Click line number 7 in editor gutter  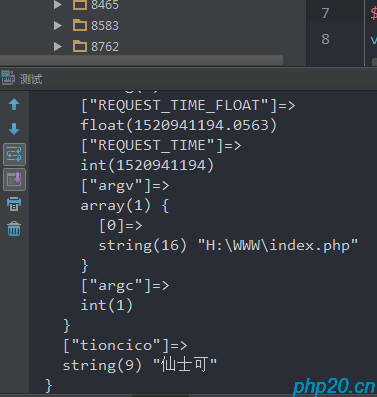coord(325,13)
